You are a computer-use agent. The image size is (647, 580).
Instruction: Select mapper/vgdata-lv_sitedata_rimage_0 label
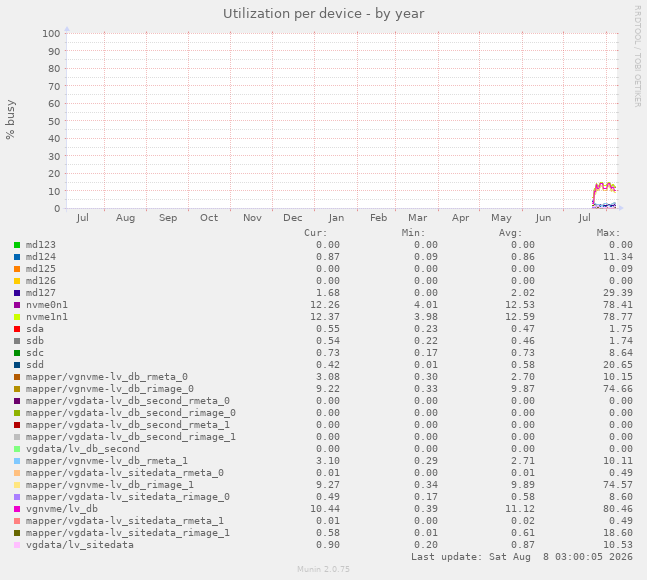coord(128,497)
